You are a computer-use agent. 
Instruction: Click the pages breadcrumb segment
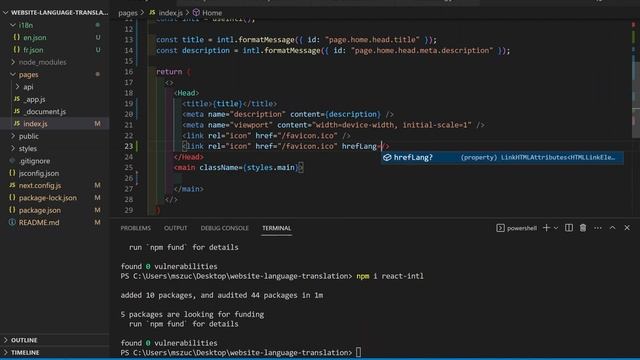tap(128, 13)
